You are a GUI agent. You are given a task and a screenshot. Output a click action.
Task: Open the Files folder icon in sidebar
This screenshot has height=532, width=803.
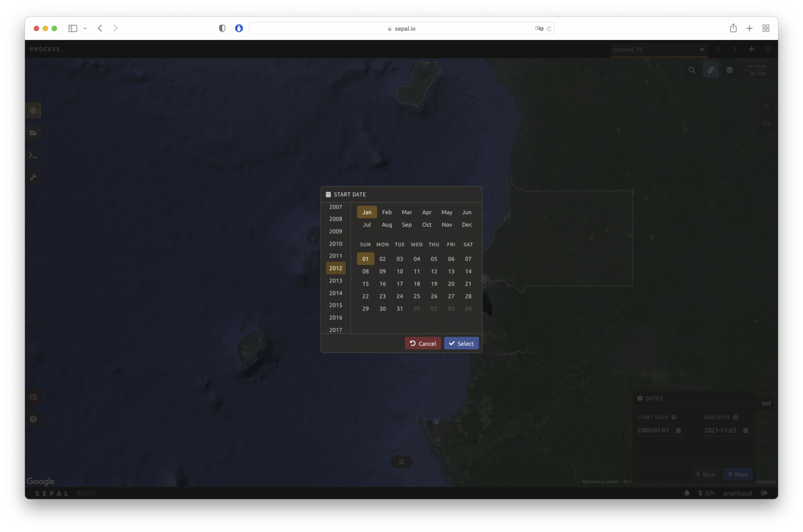pos(33,133)
